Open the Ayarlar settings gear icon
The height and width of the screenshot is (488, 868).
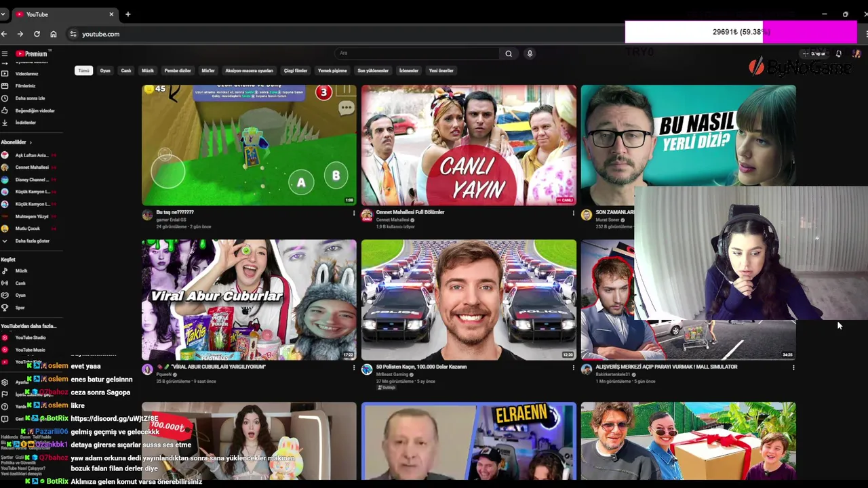click(5, 382)
